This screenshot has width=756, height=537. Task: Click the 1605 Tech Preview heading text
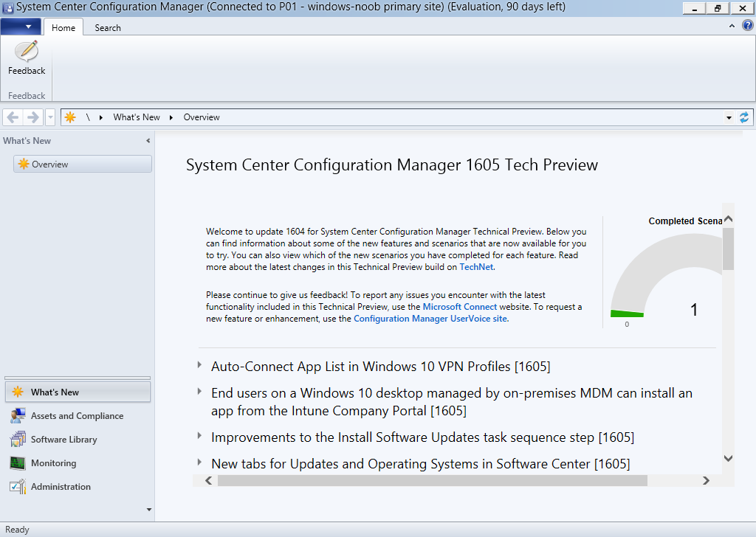coord(392,164)
